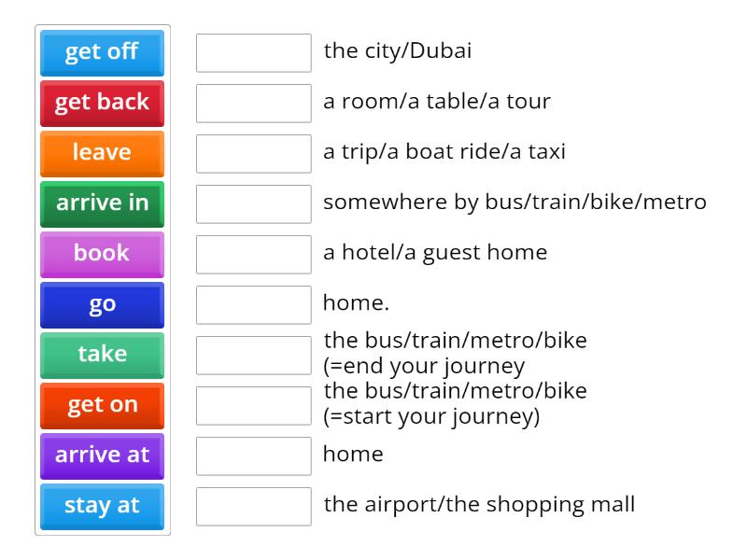Click blank slot for 'a trip/a boat ride/a taxi'
This screenshot has height=560, width=747.
253,153
